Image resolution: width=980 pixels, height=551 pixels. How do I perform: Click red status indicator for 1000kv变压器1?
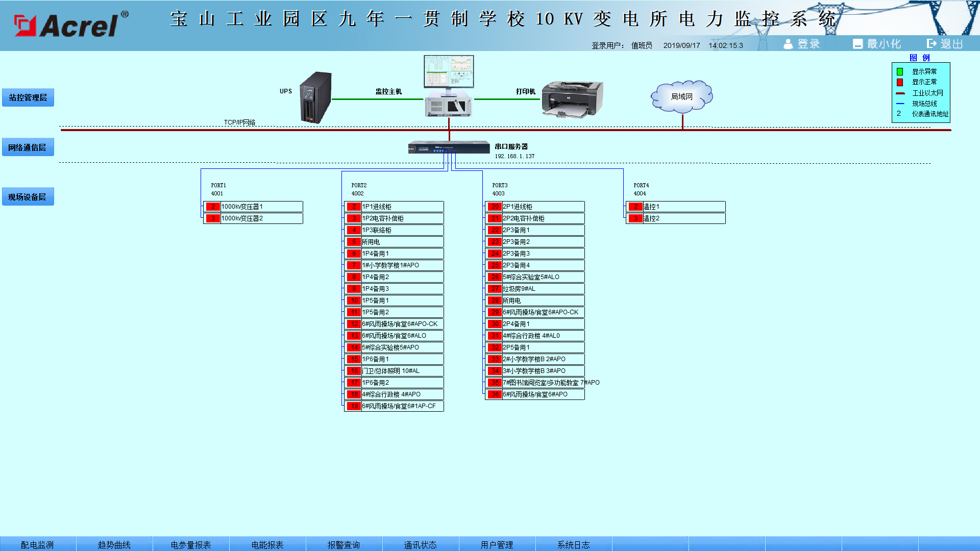coord(213,207)
